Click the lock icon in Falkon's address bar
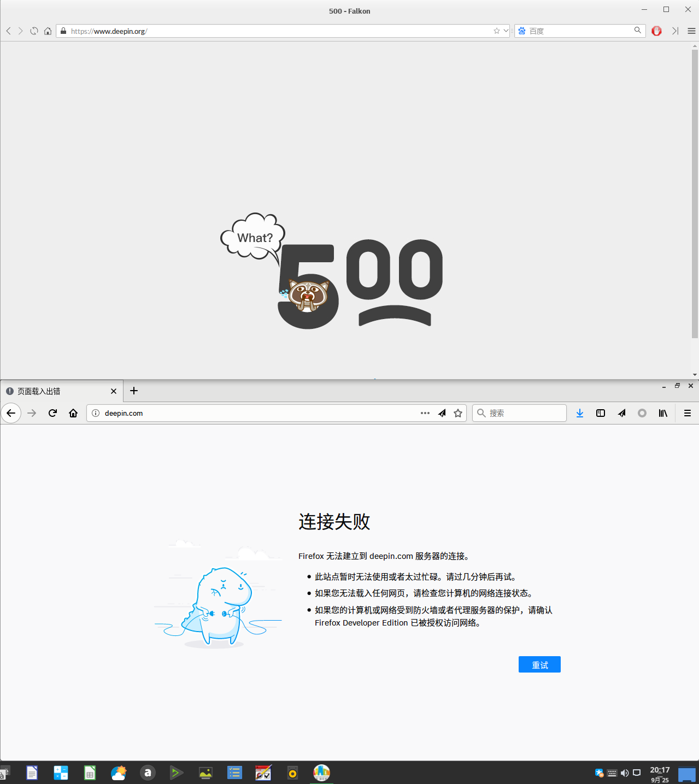 coord(63,31)
